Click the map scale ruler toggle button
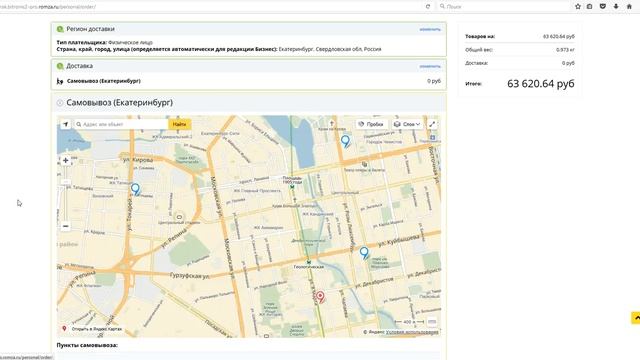 (432, 322)
